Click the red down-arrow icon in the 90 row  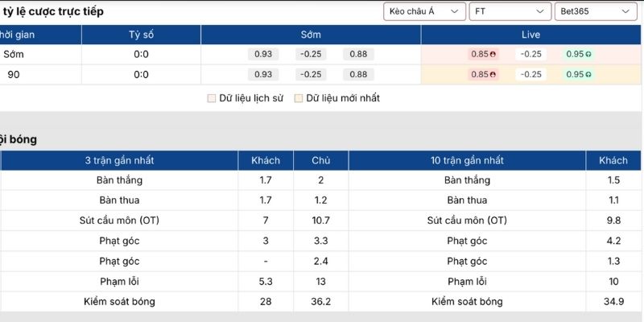[x=493, y=74]
